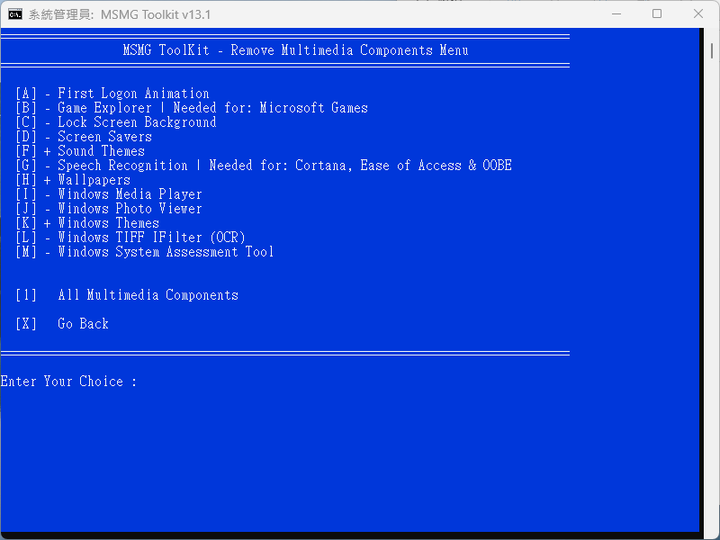
Task: Click 'Windows TIFF IFilter (OCR)' entry
Action: click(130, 237)
